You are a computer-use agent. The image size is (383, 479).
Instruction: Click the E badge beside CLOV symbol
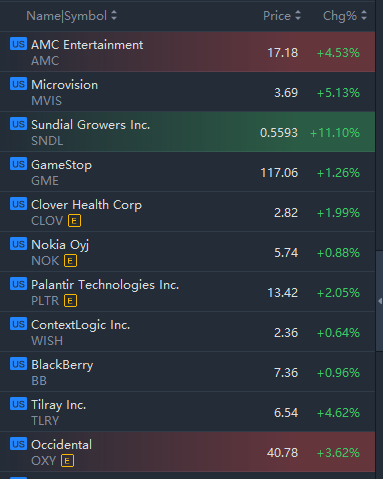[74, 221]
